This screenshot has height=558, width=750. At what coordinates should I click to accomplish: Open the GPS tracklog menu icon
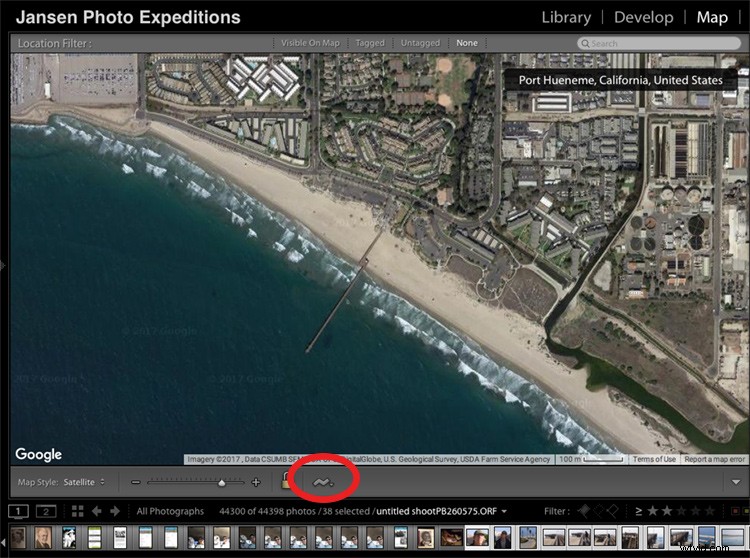[x=323, y=482]
